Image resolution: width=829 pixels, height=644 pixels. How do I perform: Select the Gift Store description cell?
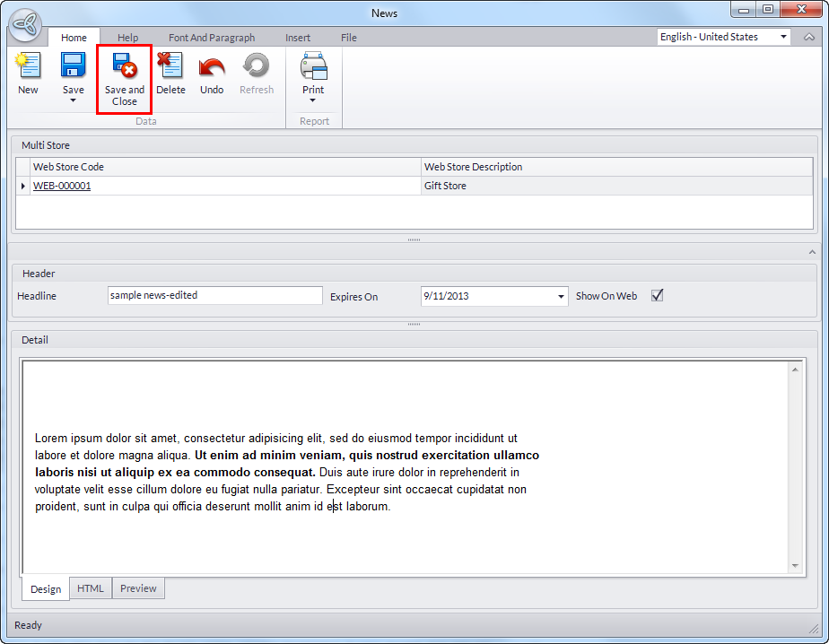click(x=616, y=186)
